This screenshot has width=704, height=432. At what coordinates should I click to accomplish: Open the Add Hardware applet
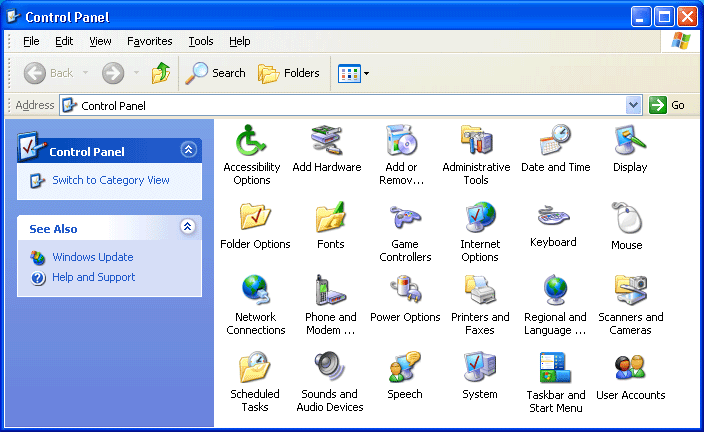click(x=326, y=141)
